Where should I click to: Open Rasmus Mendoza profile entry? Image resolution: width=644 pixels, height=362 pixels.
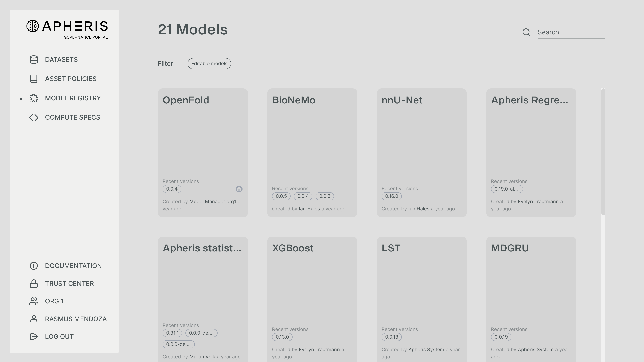tap(76, 319)
